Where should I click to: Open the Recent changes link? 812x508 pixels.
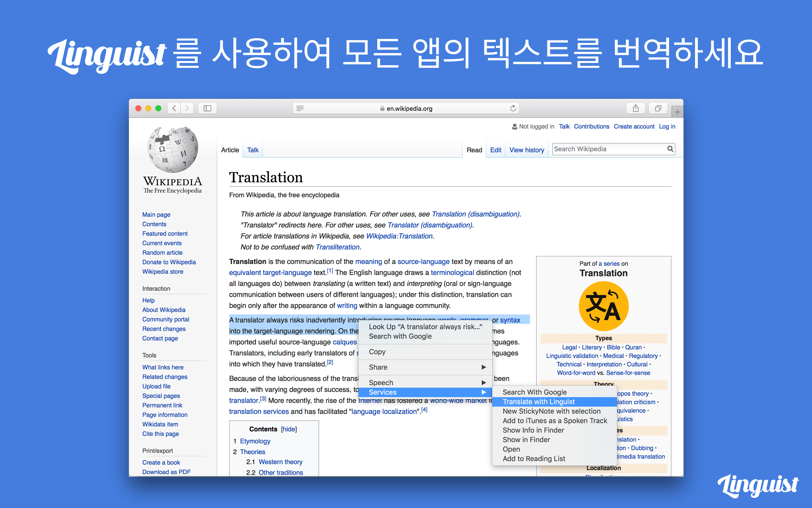tap(164, 329)
